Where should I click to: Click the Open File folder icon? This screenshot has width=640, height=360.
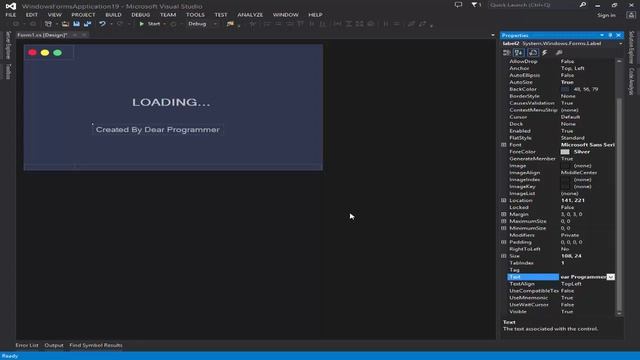[x=65, y=24]
